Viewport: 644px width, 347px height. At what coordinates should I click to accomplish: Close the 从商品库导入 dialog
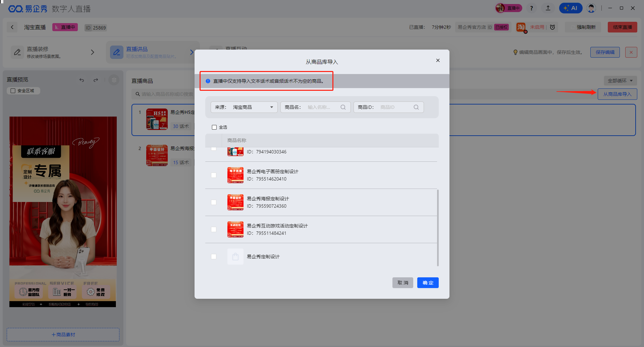pos(438,60)
